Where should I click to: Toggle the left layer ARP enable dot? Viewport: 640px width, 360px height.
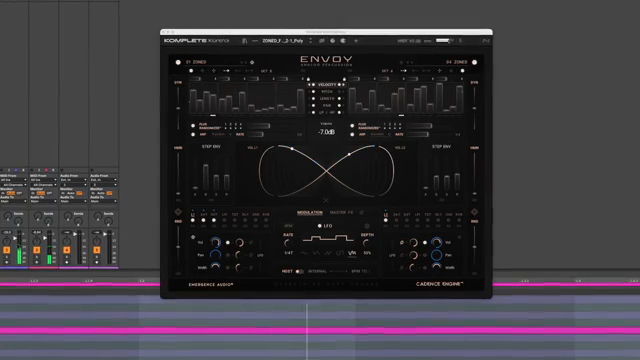[193, 134]
